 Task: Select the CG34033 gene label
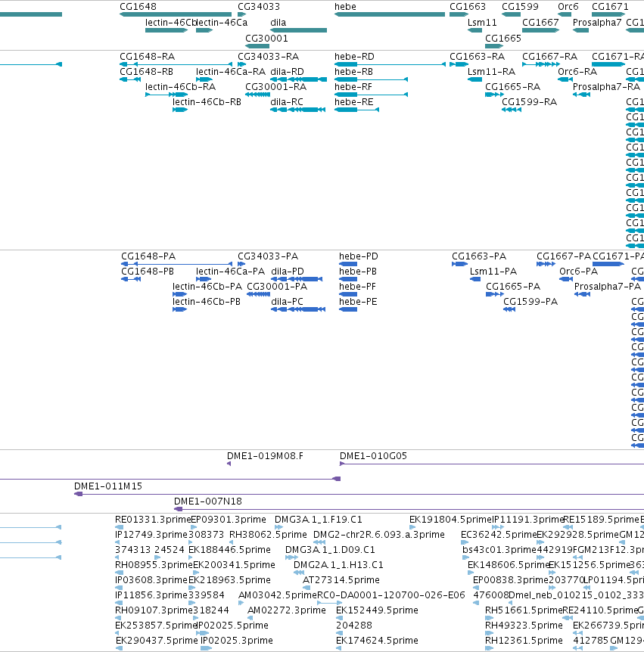(x=258, y=7)
